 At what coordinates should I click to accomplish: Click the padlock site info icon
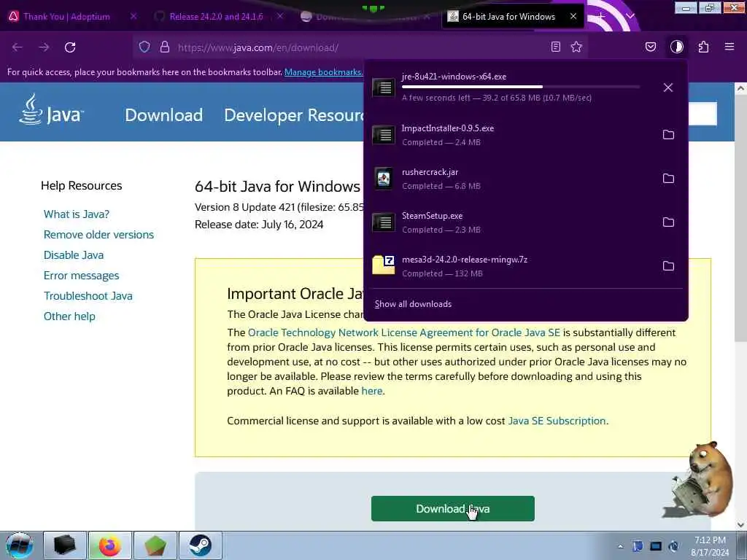pos(165,47)
